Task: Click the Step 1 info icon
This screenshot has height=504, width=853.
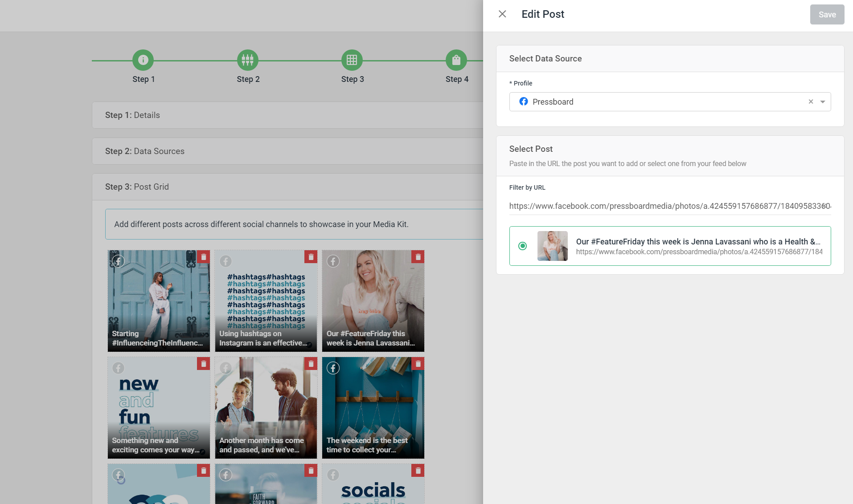Action: [143, 60]
